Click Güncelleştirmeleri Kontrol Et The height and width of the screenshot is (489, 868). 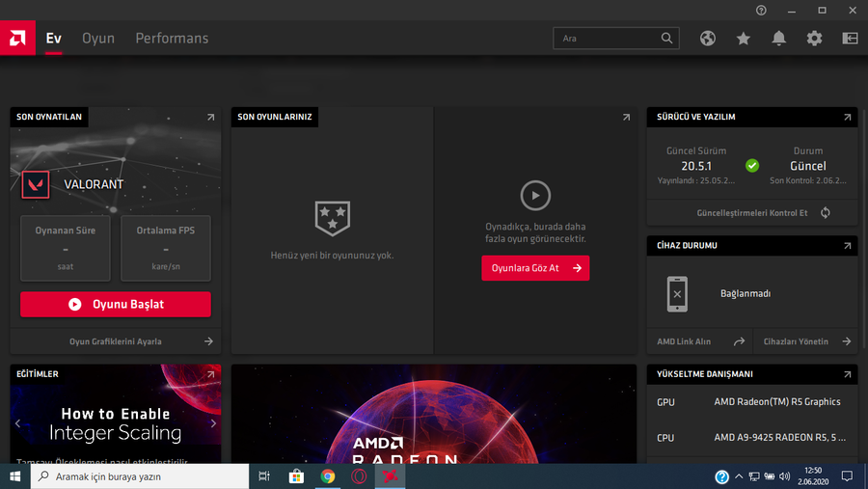(x=752, y=212)
